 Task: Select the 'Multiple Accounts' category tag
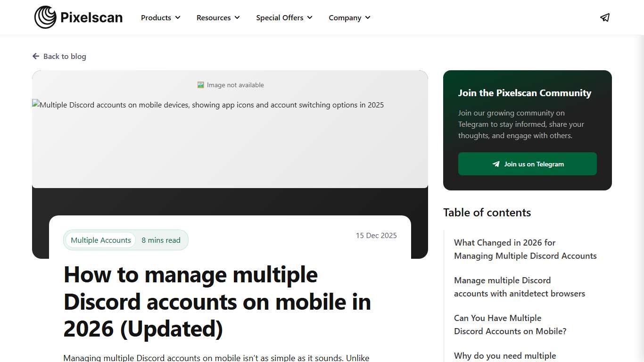[100, 240]
